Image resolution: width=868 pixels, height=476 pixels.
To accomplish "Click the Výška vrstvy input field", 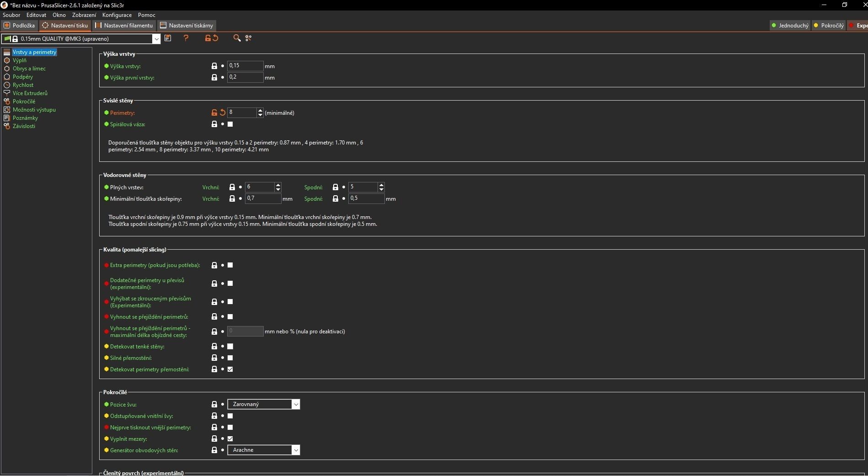I will [x=245, y=66].
